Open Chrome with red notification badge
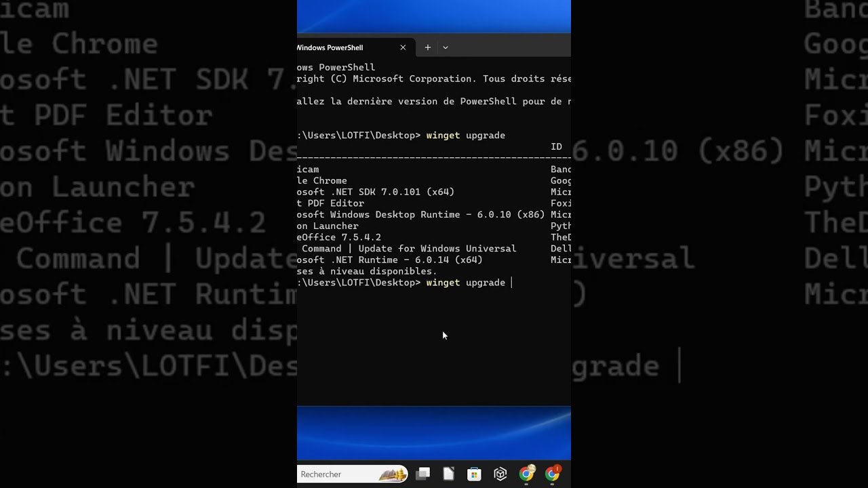This screenshot has width=868, height=488. coord(553,474)
